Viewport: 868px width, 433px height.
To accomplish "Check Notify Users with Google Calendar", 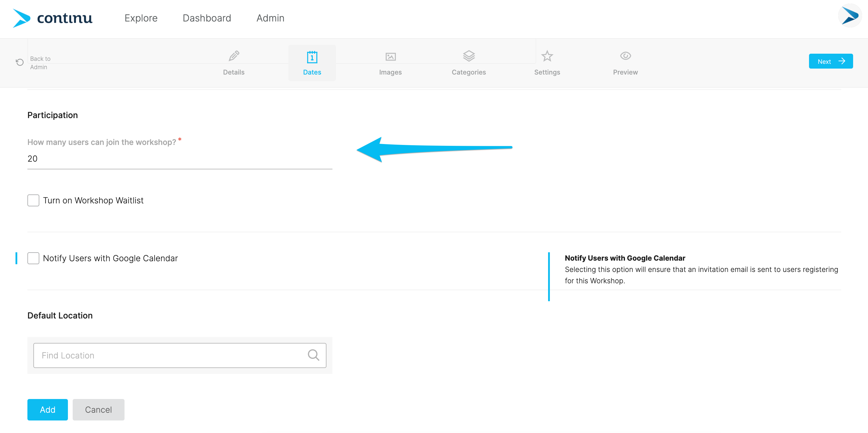I will (33, 258).
